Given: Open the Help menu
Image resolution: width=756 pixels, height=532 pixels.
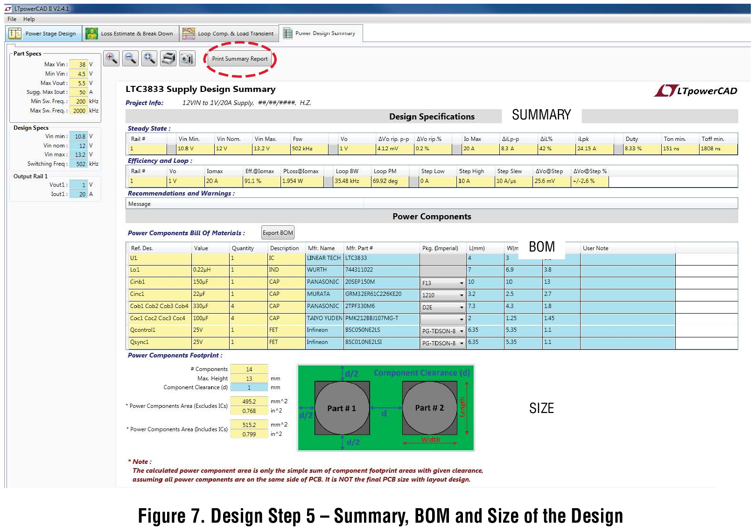Looking at the screenshot, I should pos(29,19).
